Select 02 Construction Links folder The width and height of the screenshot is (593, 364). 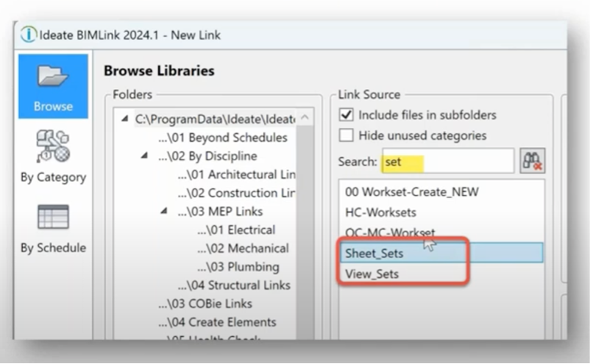click(x=237, y=193)
